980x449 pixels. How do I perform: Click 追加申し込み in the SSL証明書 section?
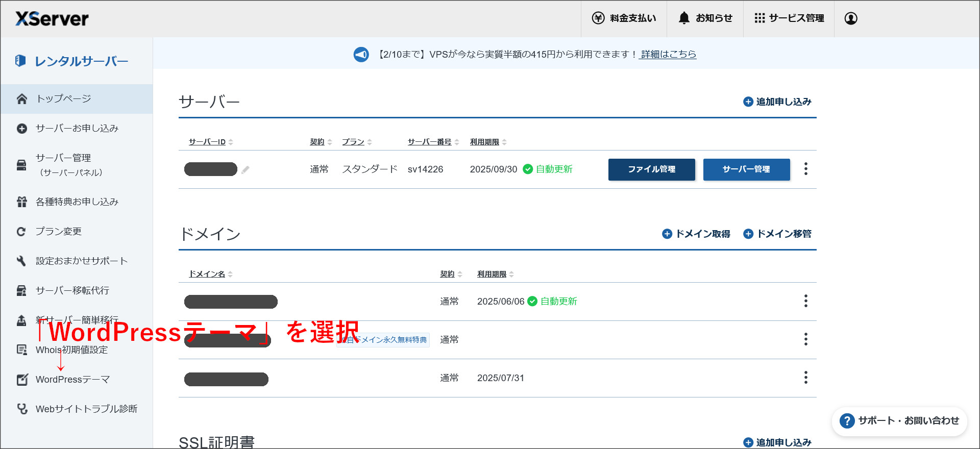[x=777, y=442]
